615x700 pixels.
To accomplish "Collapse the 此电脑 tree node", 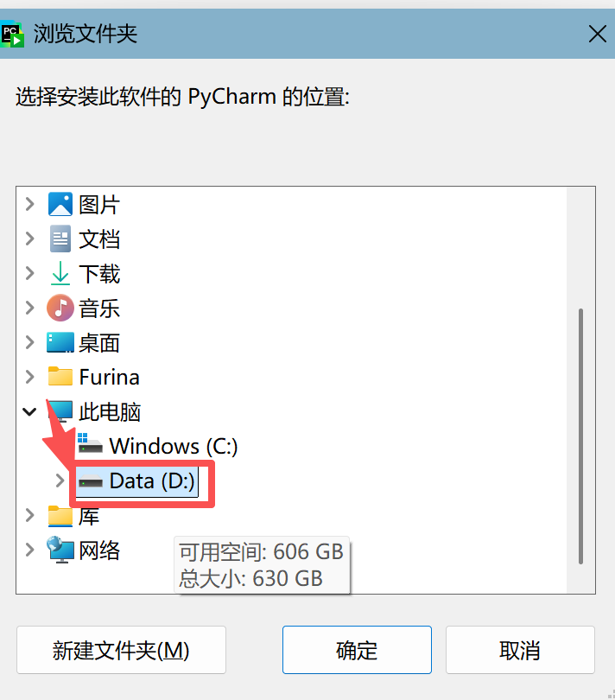I will [29, 411].
